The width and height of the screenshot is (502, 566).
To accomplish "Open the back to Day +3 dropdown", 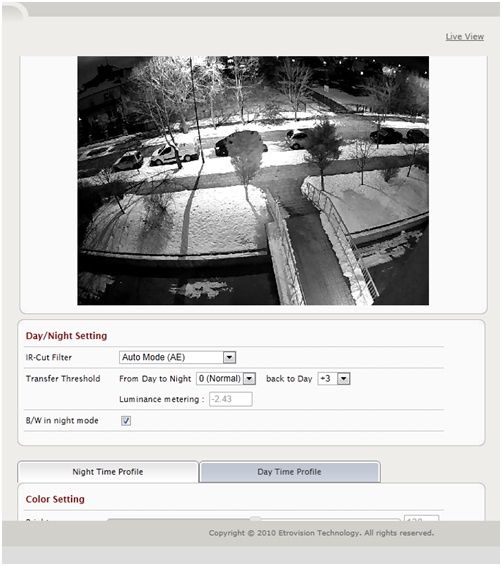I will [x=334, y=379].
